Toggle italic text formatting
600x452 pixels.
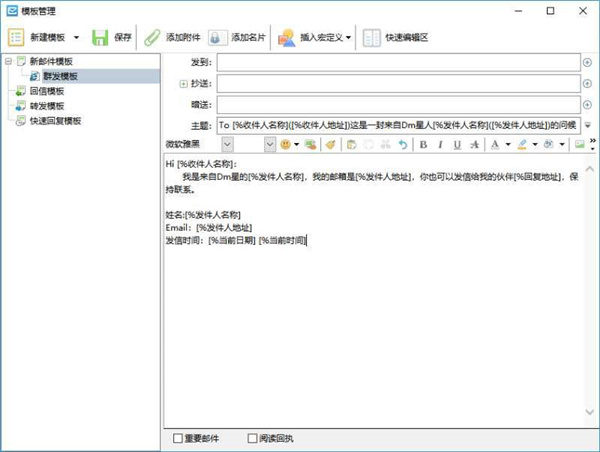[x=441, y=145]
